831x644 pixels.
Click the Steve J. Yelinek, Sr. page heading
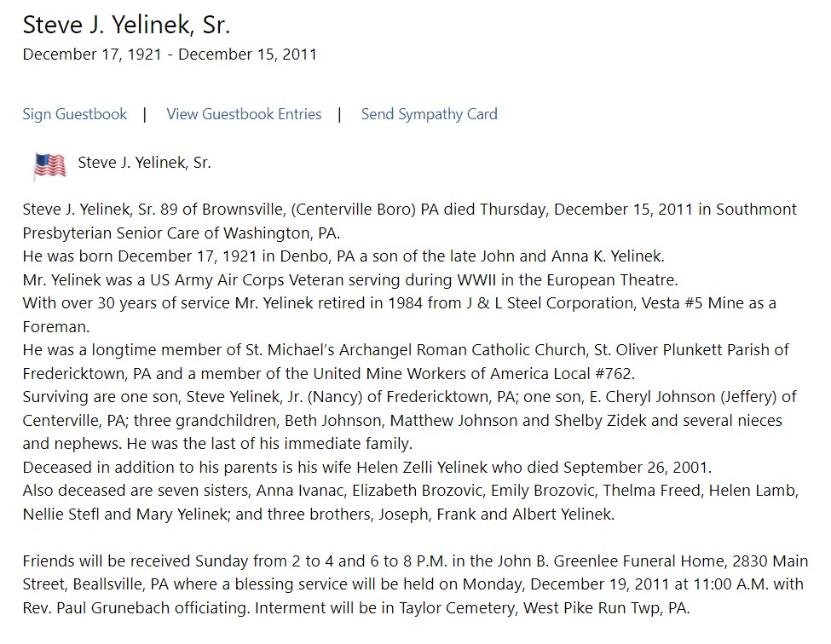(x=126, y=25)
